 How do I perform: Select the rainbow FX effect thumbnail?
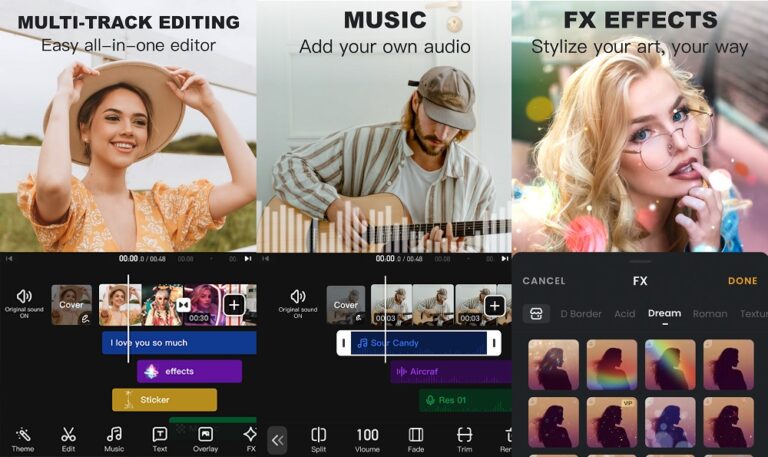click(670, 364)
